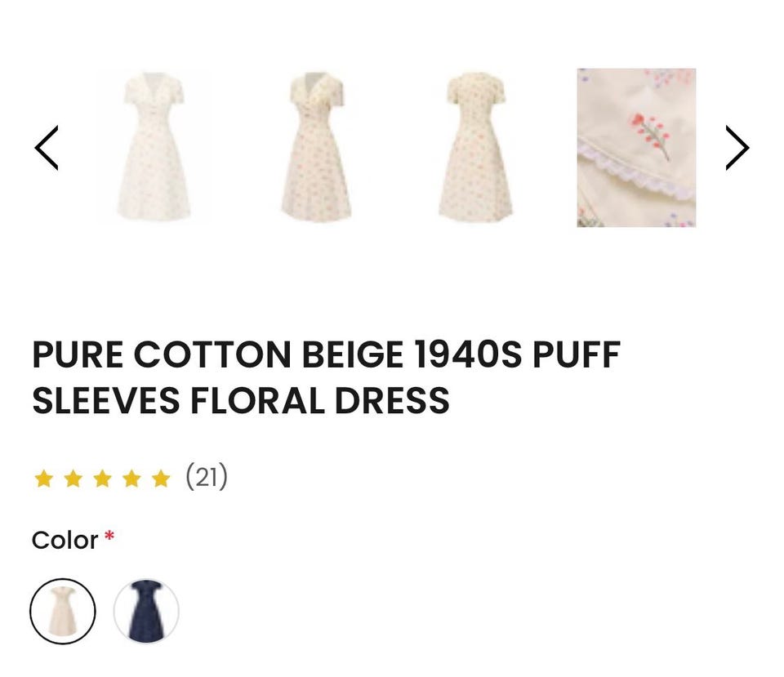784x677 pixels.
Task: Advance carousel with the right chevron arrow
Action: pyautogui.click(x=737, y=148)
